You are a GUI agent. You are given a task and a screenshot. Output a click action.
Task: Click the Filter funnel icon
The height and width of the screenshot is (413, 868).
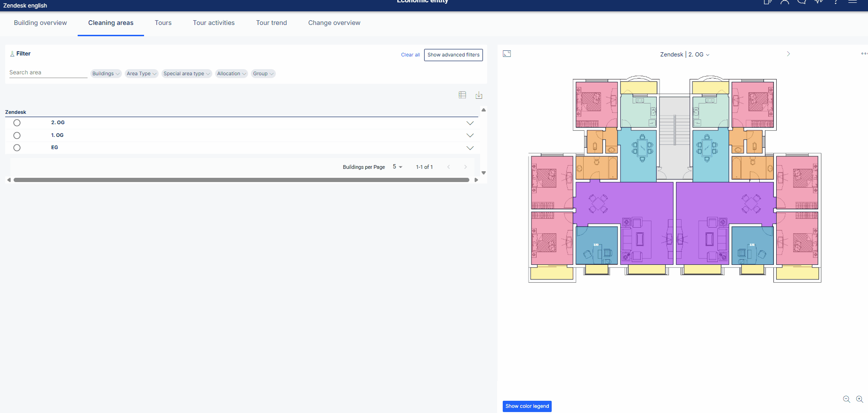pyautogui.click(x=12, y=54)
